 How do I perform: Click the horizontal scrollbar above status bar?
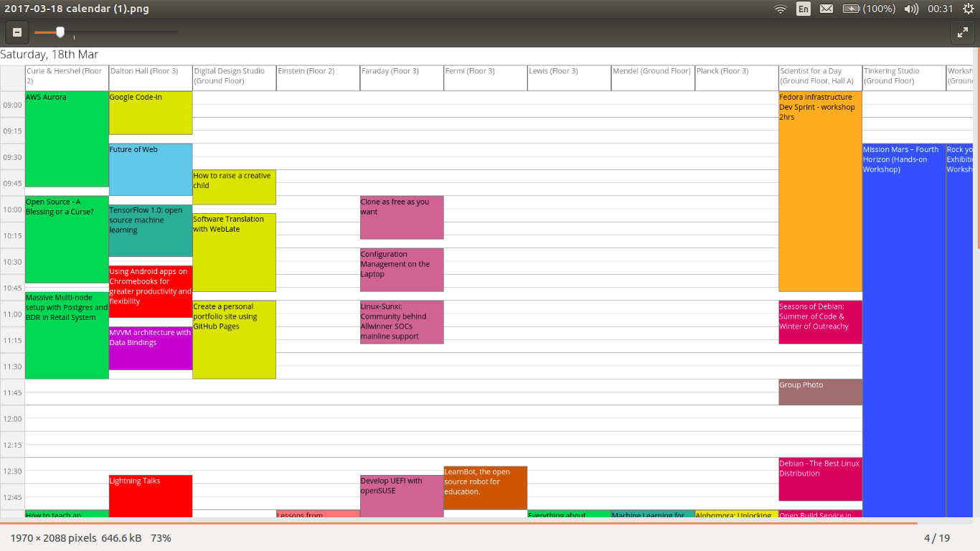458,523
